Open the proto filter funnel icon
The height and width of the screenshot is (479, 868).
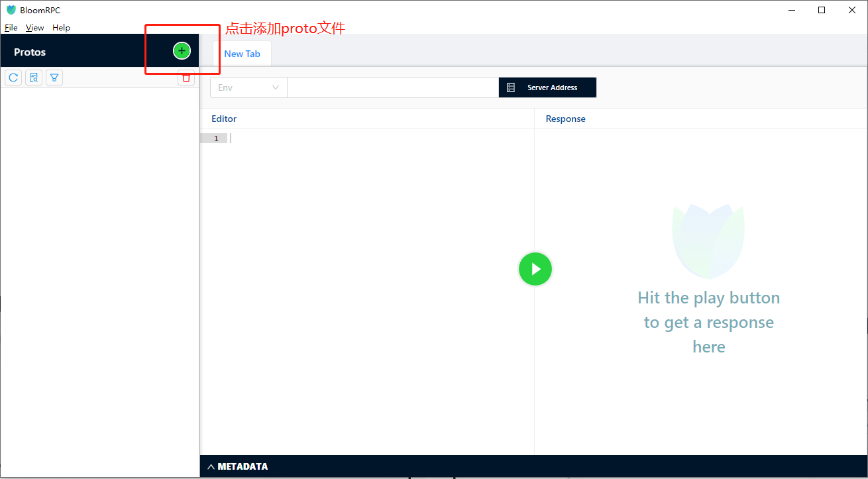pyautogui.click(x=54, y=77)
